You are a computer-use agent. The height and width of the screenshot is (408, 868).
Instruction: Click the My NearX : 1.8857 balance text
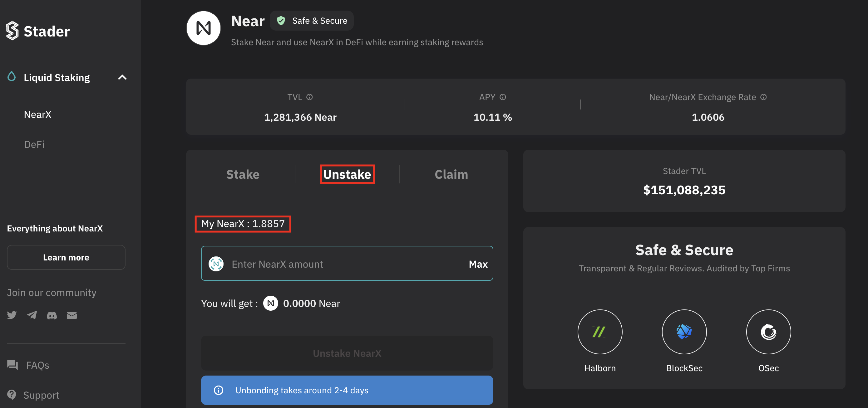coord(243,224)
